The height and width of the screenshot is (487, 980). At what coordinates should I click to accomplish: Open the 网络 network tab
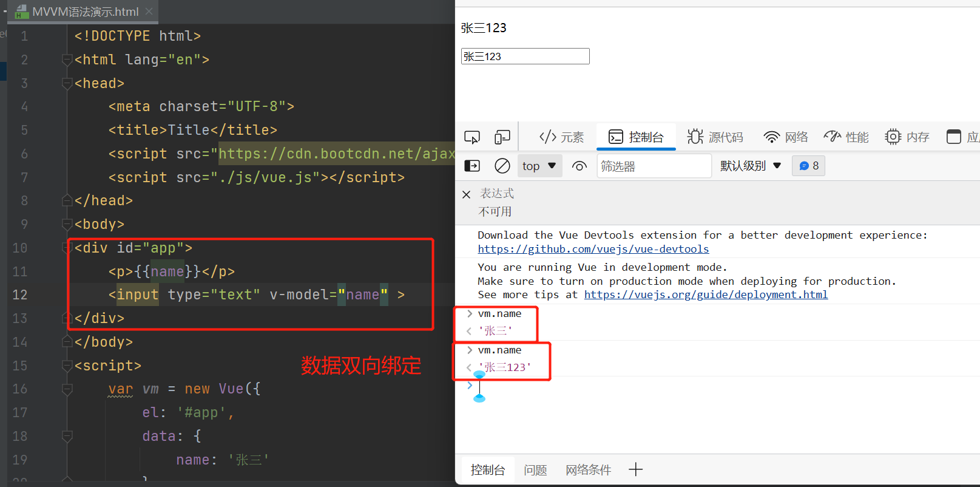[786, 137]
